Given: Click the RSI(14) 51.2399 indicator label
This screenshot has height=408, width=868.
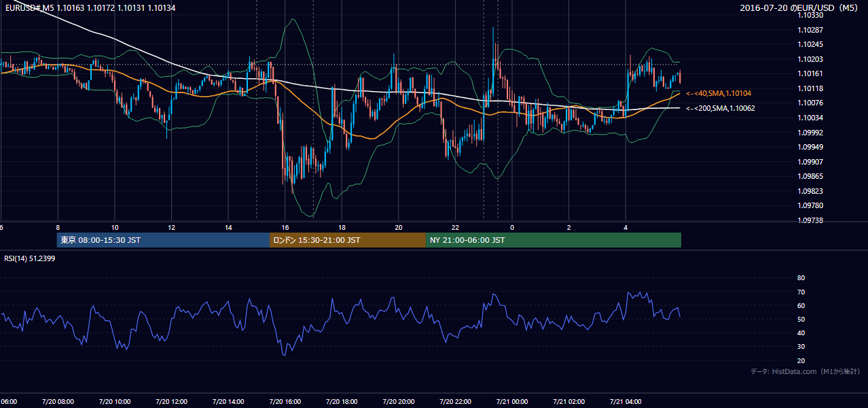Looking at the screenshot, I should (x=30, y=258).
